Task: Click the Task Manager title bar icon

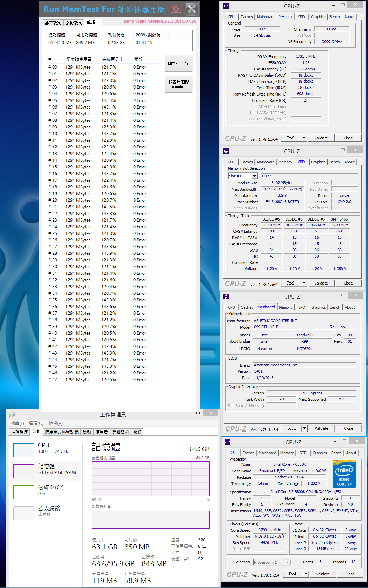Action: point(12,415)
